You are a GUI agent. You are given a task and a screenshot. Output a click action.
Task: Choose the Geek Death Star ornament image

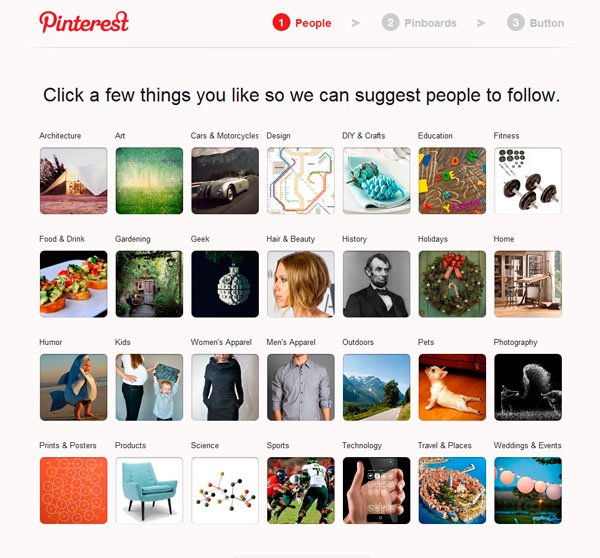(x=225, y=284)
